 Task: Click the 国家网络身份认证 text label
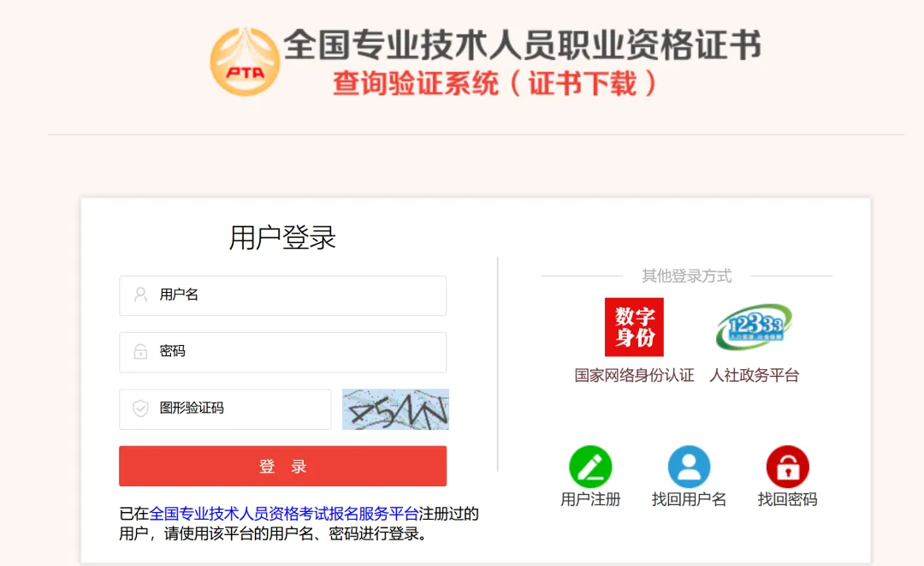point(634,376)
